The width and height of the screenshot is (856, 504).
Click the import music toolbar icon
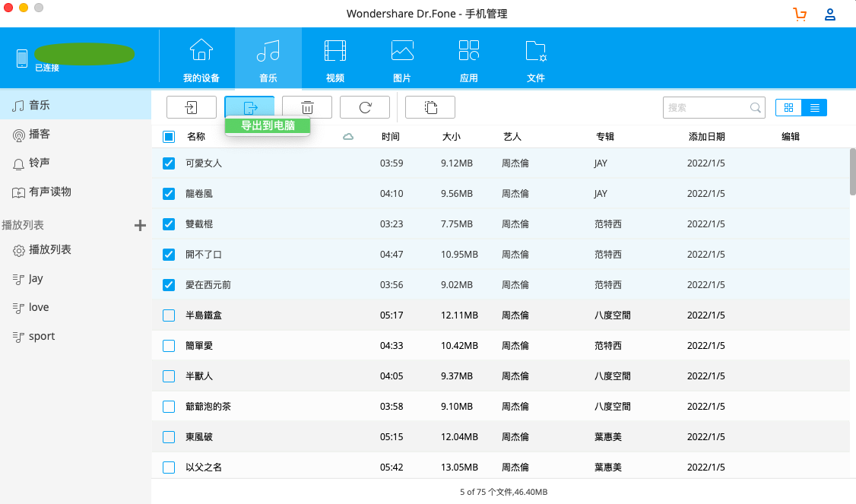pos(191,107)
